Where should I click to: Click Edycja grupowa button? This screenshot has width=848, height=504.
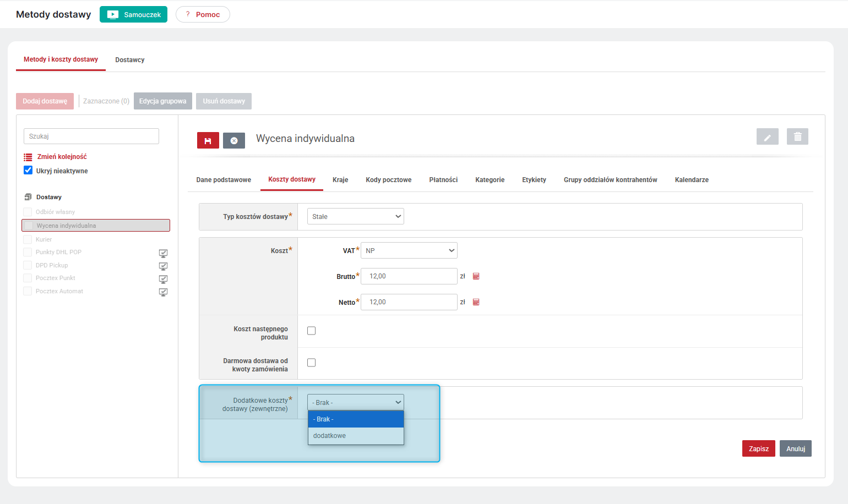tap(163, 101)
